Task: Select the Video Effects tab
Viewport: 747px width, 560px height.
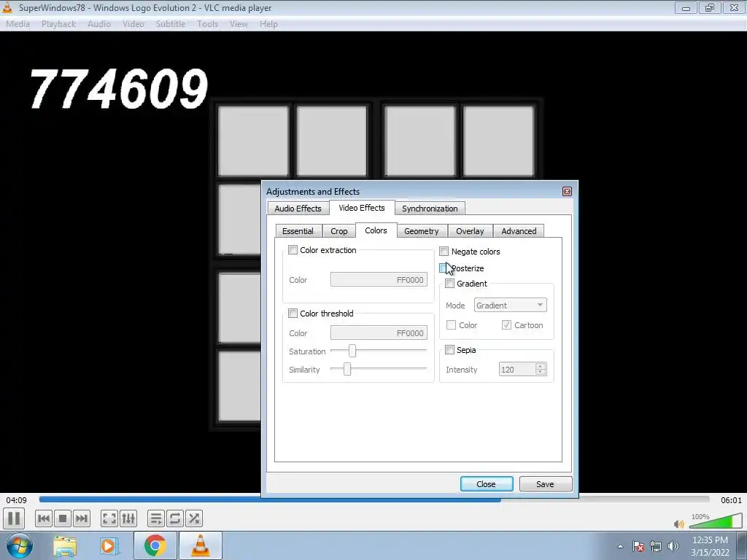Action: click(362, 208)
